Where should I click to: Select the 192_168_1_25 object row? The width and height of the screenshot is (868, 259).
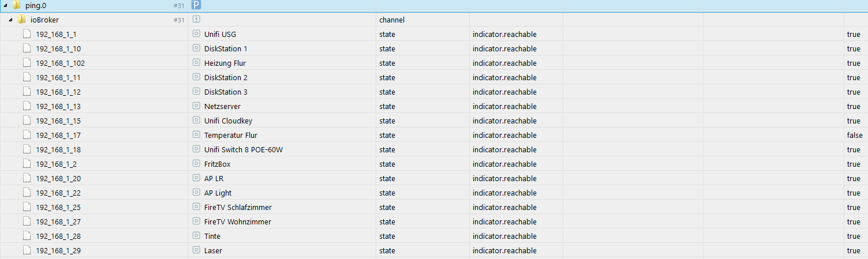coord(58,207)
